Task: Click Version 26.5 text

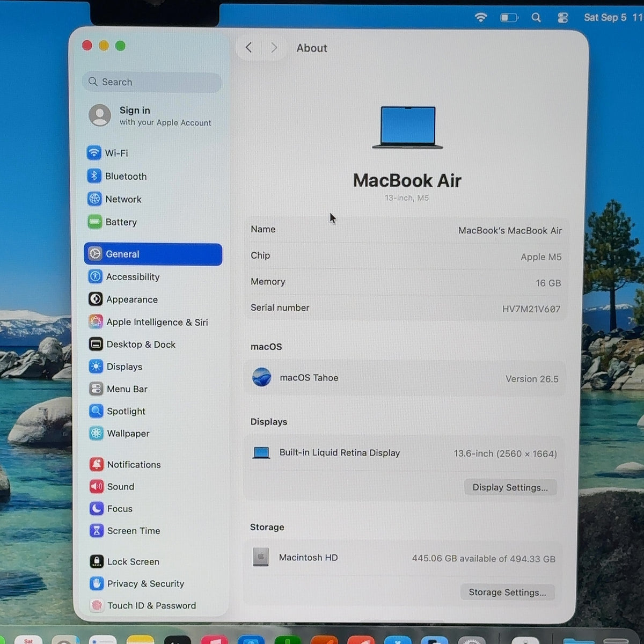Action: [532, 379]
